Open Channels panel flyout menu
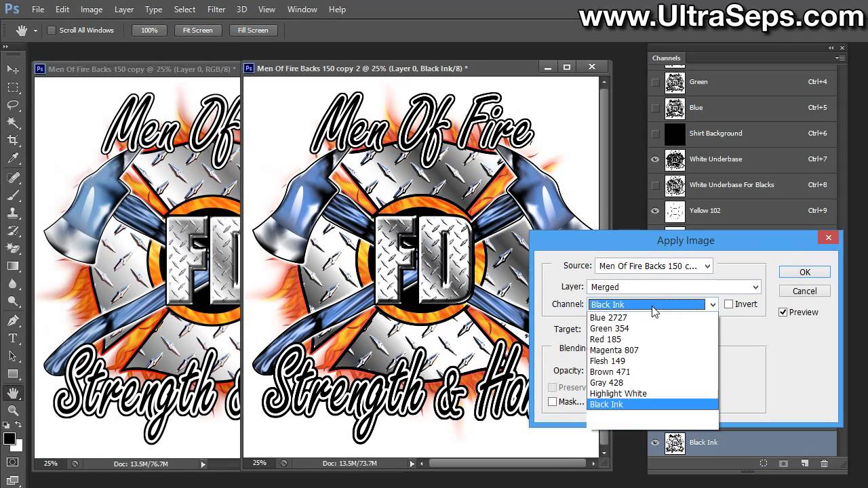 840,58
